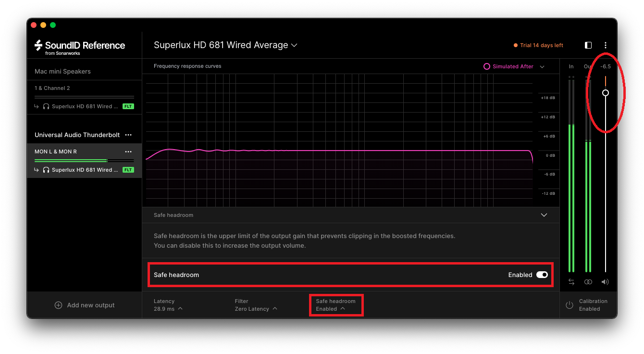The width and height of the screenshot is (644, 354).
Task: Open the Superlux HD 681 profile dropdown
Action: 225,45
